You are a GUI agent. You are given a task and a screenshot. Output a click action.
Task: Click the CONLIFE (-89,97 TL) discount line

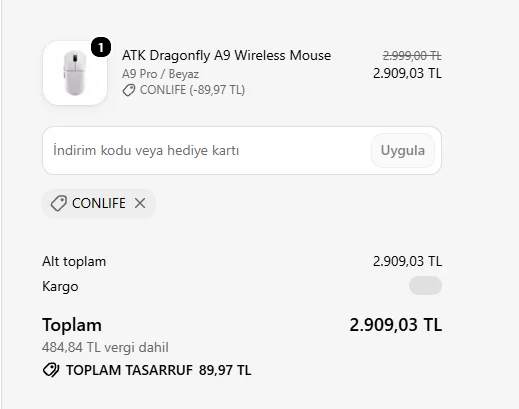coord(192,90)
